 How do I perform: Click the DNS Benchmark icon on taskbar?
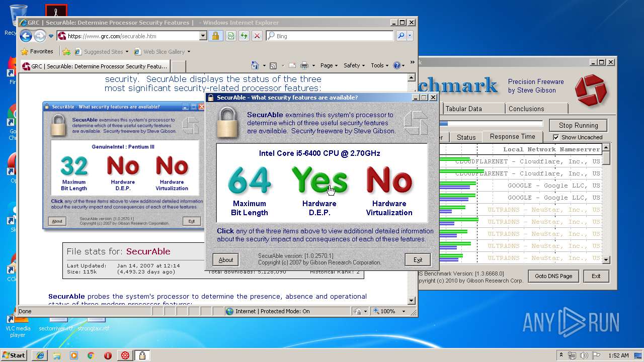125,355
